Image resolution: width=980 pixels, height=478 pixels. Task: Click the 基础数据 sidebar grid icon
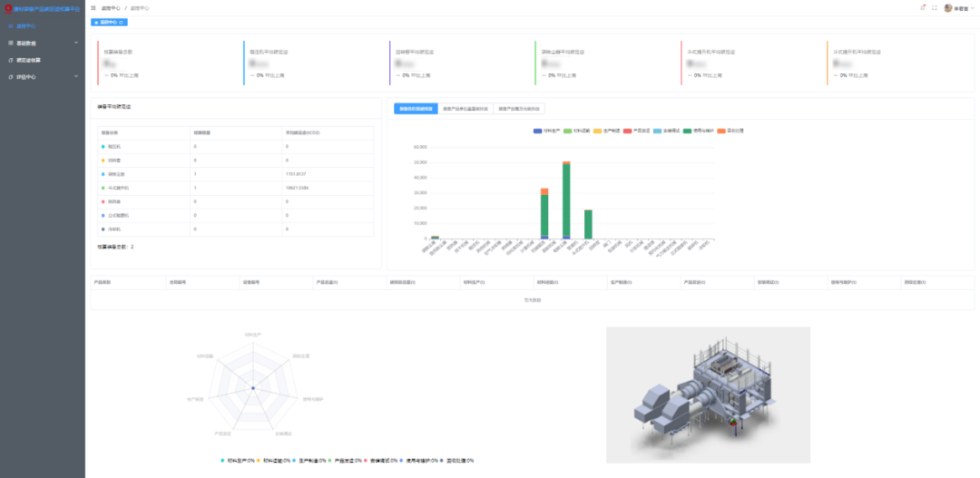(10, 43)
